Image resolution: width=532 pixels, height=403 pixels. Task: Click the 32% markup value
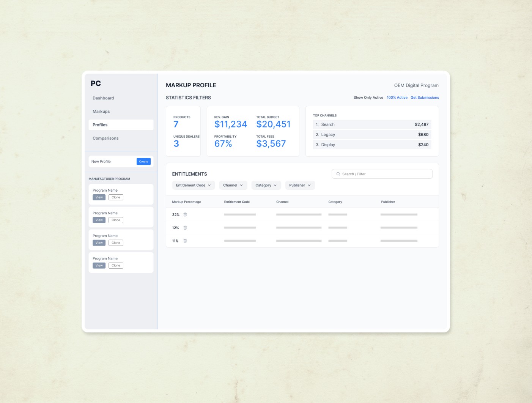click(176, 215)
